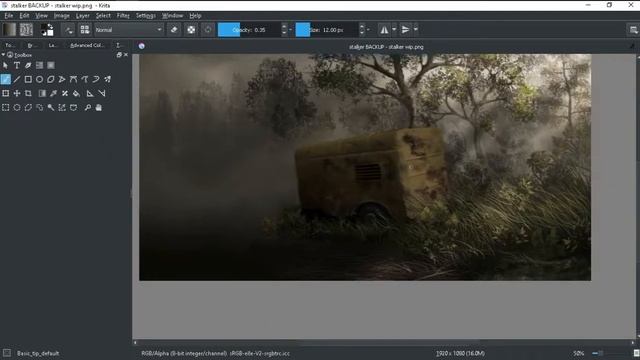Select the Zoom magnifier tool
640x360 pixels.
pyautogui.click(x=87, y=108)
